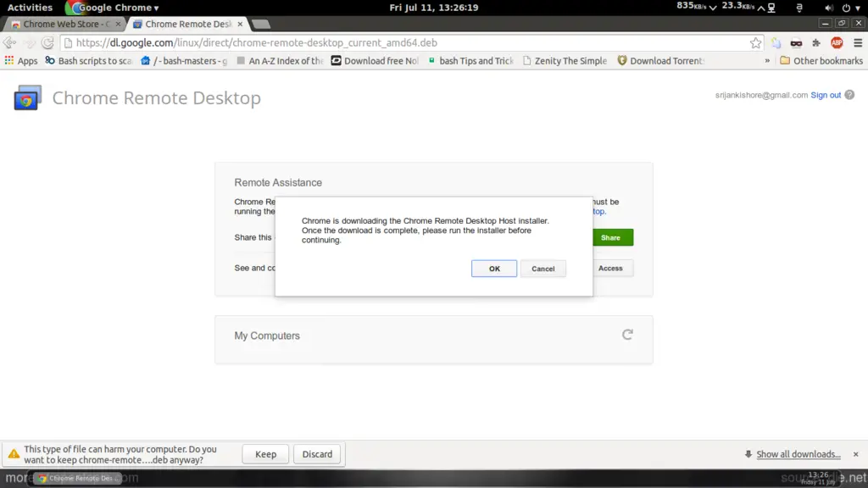Click the glasses extension icon in the toolbar

pyautogui.click(x=796, y=42)
